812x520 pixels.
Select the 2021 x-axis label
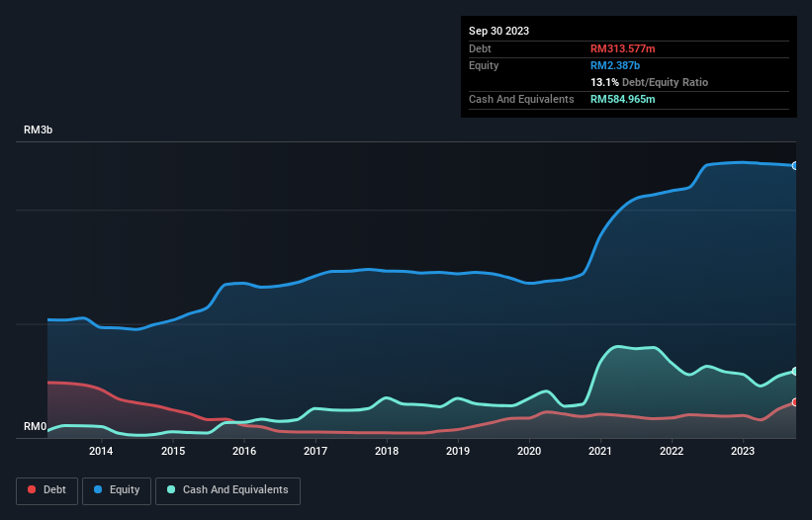[x=600, y=451]
